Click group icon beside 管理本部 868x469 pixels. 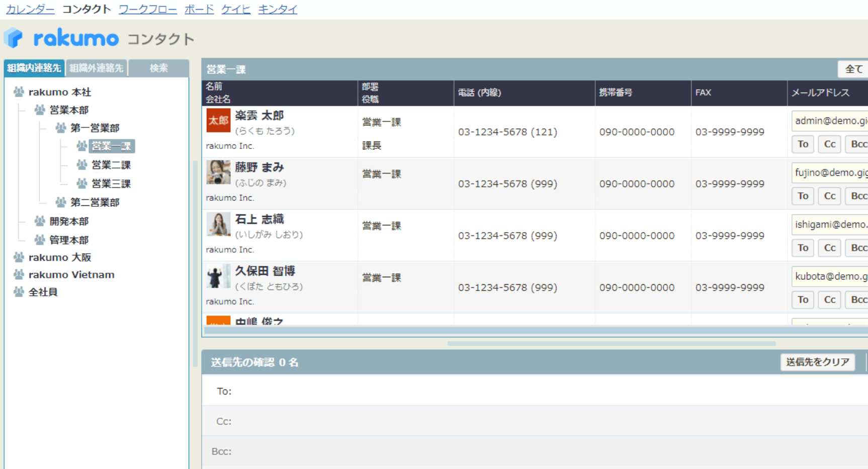pos(40,240)
